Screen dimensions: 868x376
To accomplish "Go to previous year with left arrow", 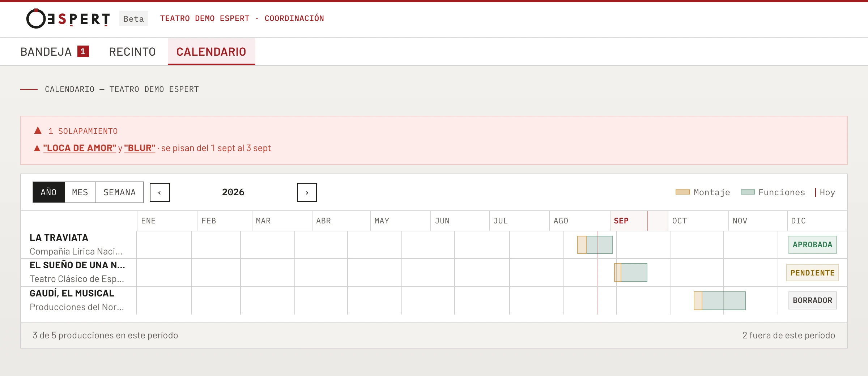I will (x=160, y=192).
